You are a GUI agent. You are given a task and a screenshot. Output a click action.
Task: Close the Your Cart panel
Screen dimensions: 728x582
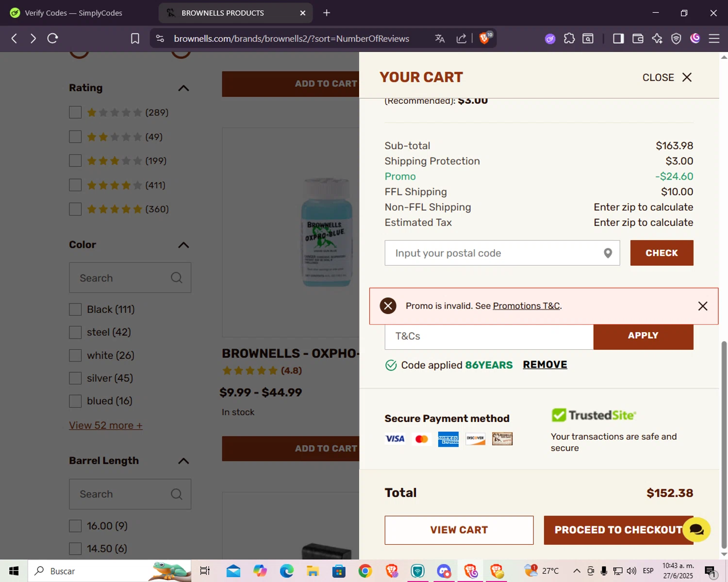[667, 78]
